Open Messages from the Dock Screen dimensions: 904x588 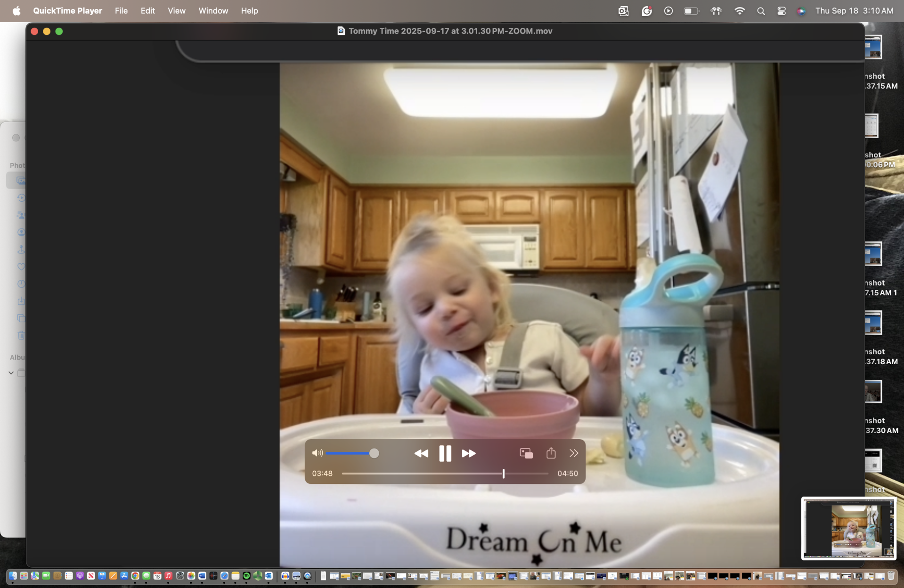(147, 576)
